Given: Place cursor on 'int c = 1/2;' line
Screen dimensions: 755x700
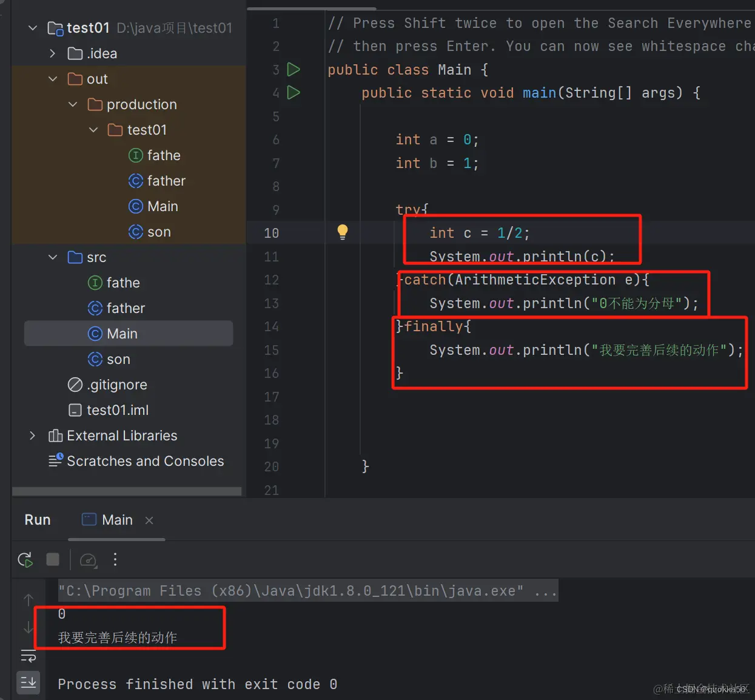Looking at the screenshot, I should (480, 233).
